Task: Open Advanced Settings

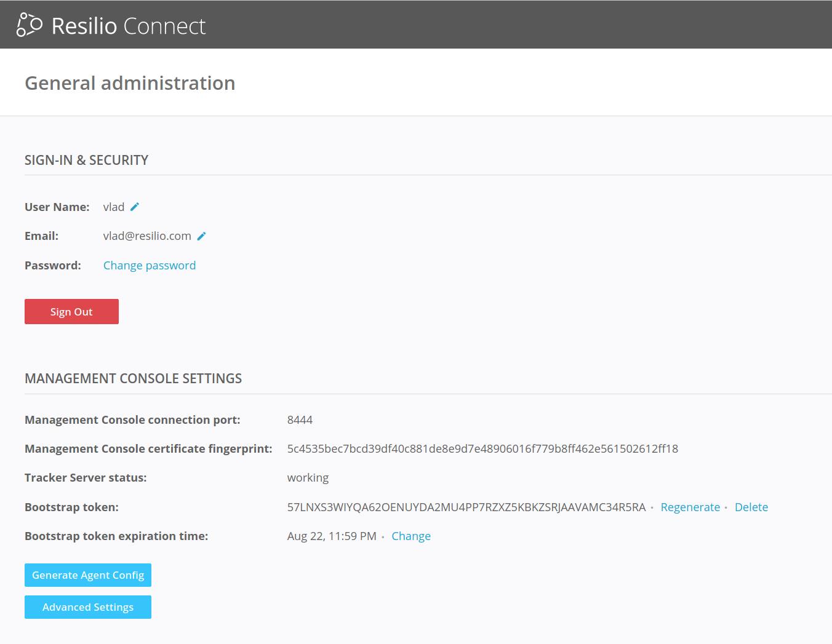Action: click(88, 607)
